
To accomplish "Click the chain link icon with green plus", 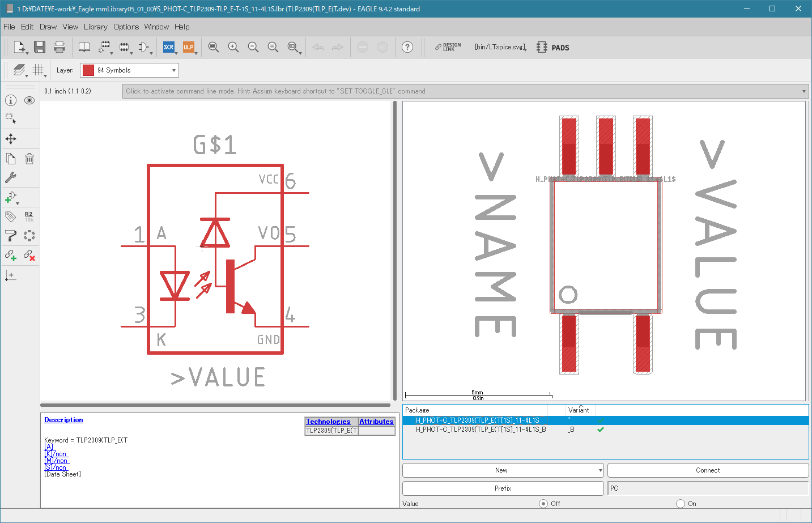I will 11,255.
